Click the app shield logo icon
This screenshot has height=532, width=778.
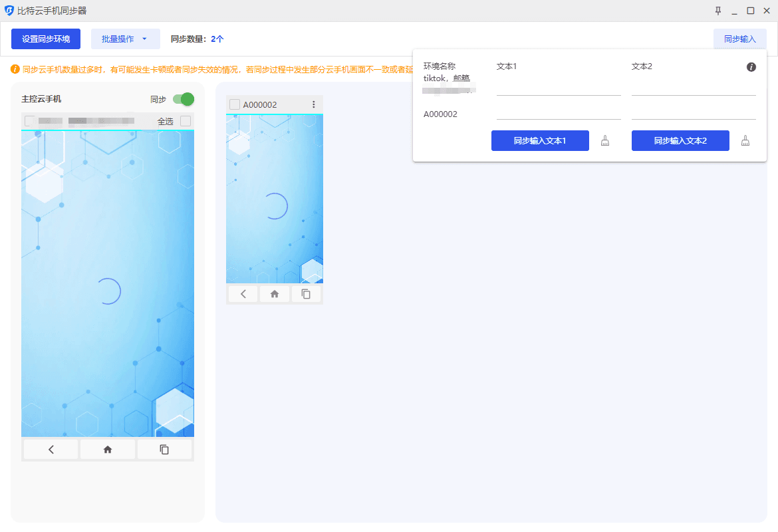[9, 11]
